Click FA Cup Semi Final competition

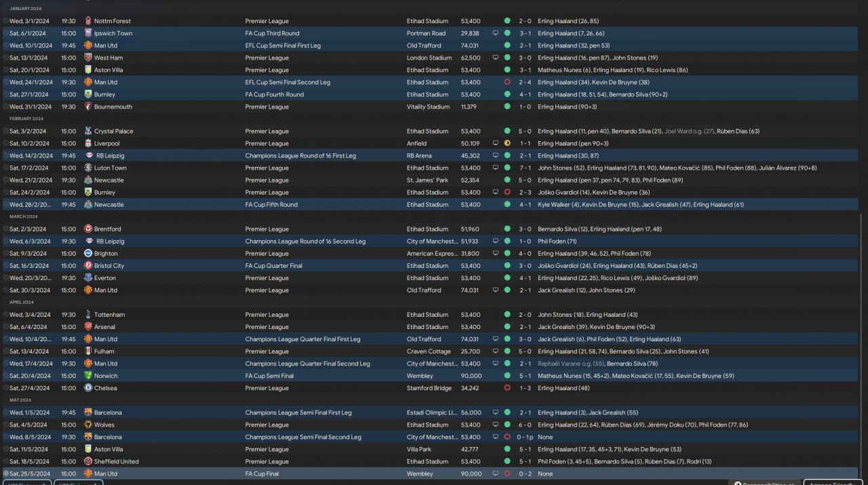click(x=269, y=376)
